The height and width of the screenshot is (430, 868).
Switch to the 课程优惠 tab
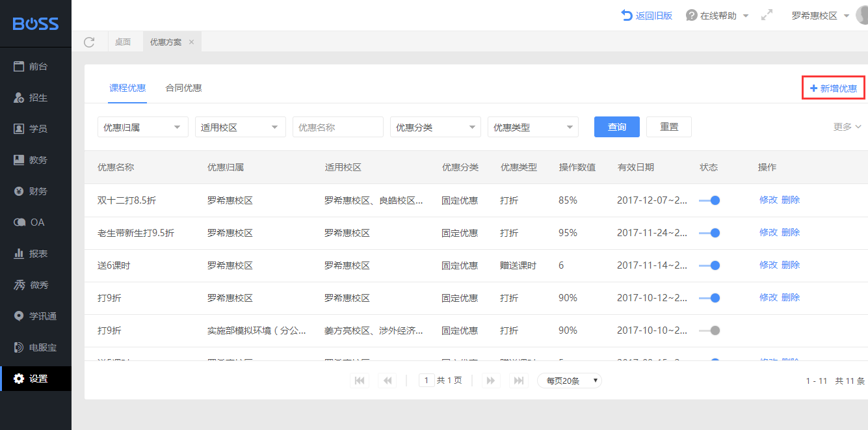pyautogui.click(x=127, y=88)
